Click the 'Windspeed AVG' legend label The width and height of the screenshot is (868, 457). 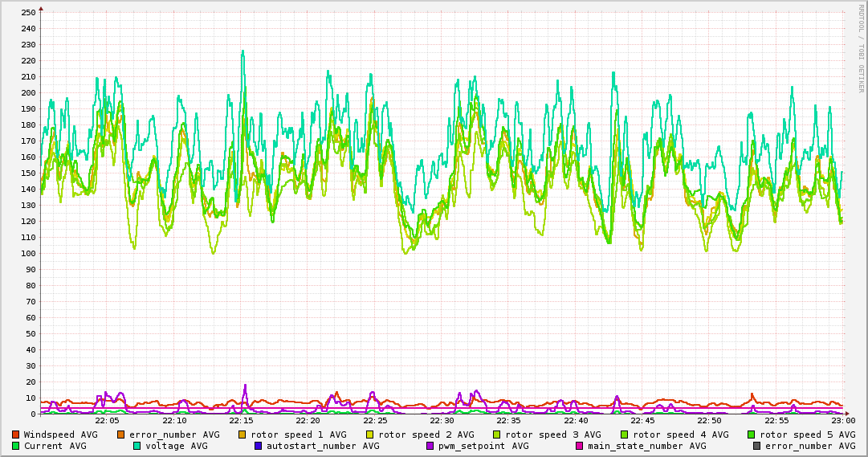tap(60, 435)
